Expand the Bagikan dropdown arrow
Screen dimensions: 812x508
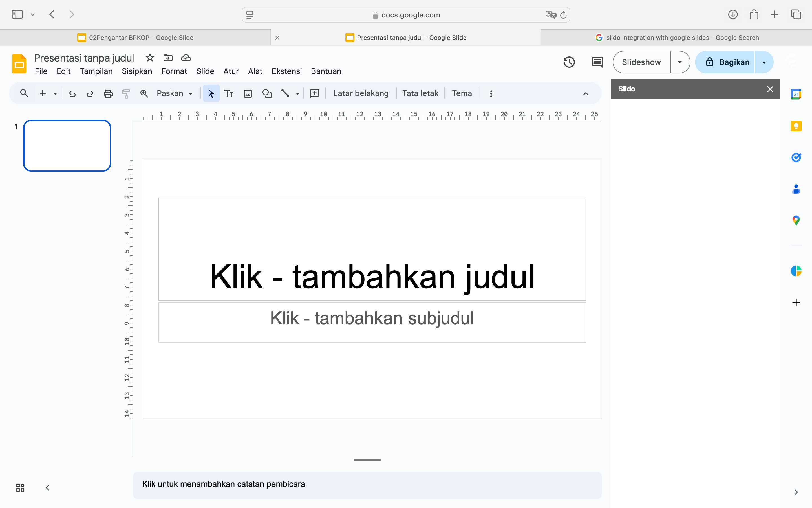tap(764, 62)
